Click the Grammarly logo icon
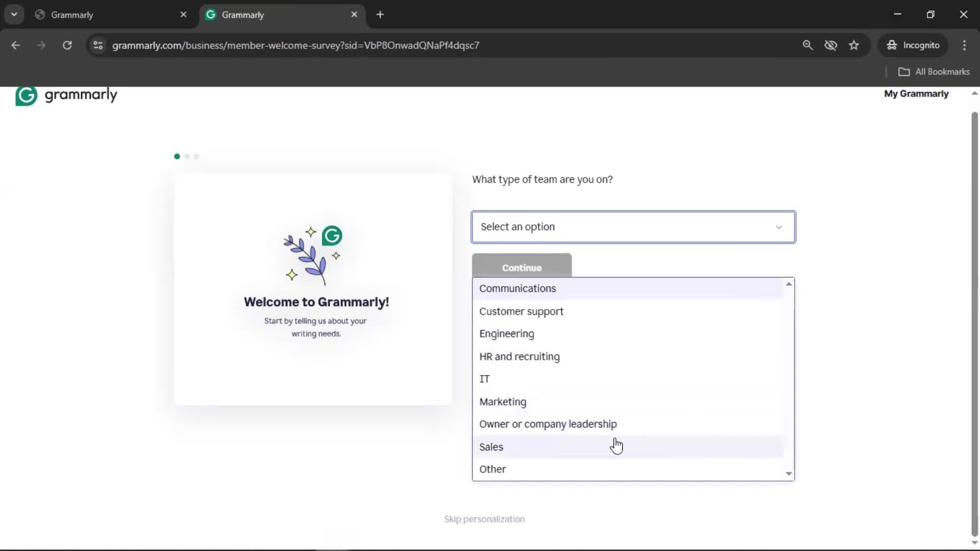The width and height of the screenshot is (980, 551). click(x=26, y=95)
